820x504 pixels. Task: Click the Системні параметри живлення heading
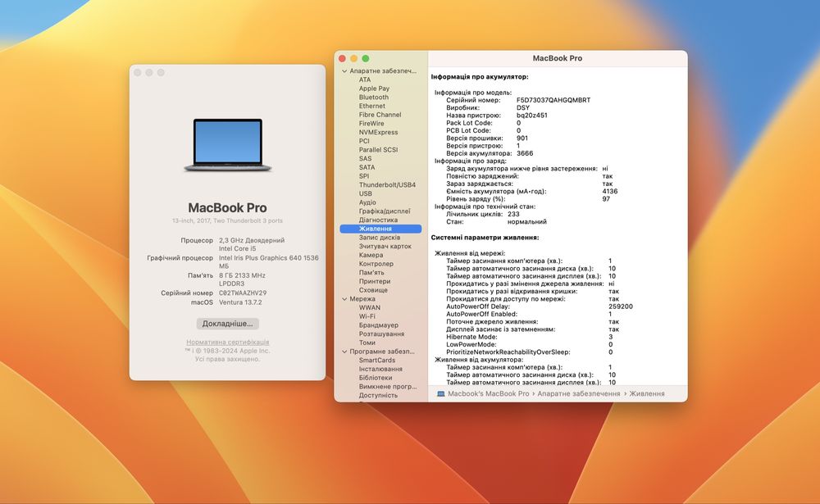click(x=485, y=238)
